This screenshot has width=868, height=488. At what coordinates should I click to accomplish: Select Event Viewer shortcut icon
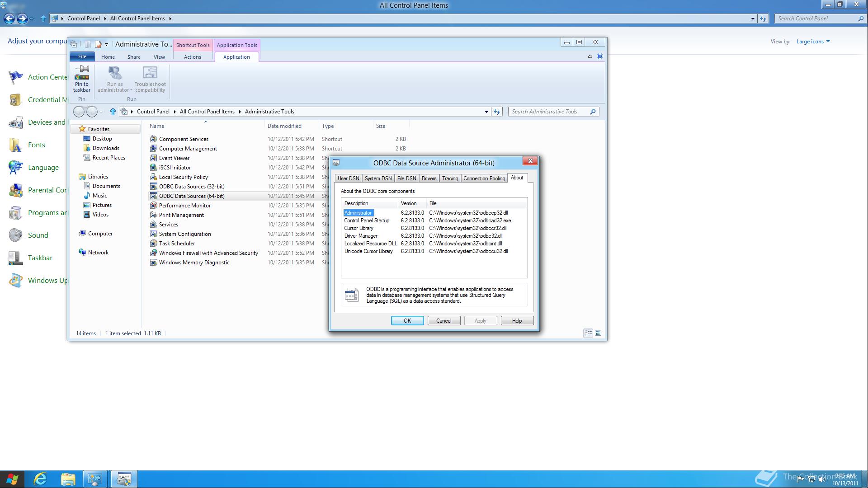(154, 158)
